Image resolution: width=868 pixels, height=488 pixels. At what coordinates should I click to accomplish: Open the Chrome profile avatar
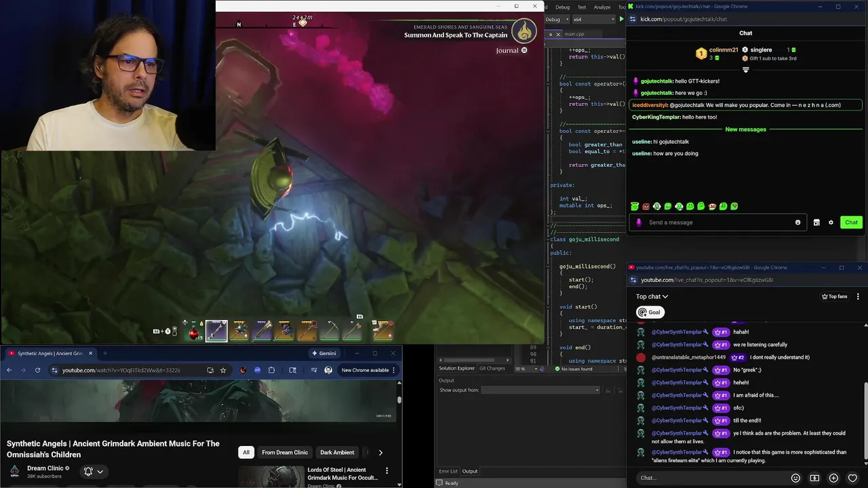[328, 370]
